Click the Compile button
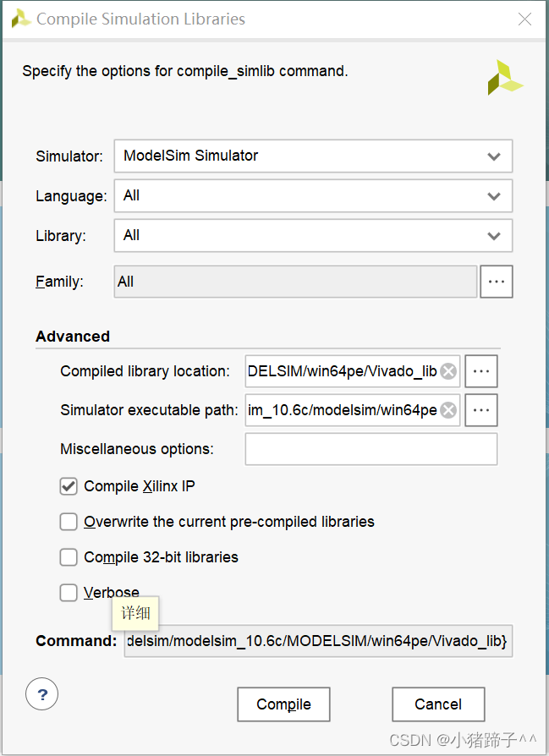 (283, 704)
